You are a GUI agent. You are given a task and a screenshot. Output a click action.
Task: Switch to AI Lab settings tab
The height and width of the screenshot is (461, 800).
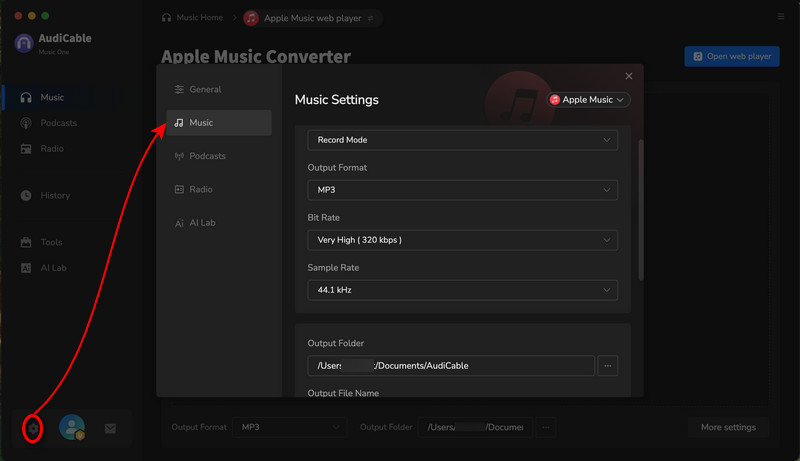(x=219, y=223)
